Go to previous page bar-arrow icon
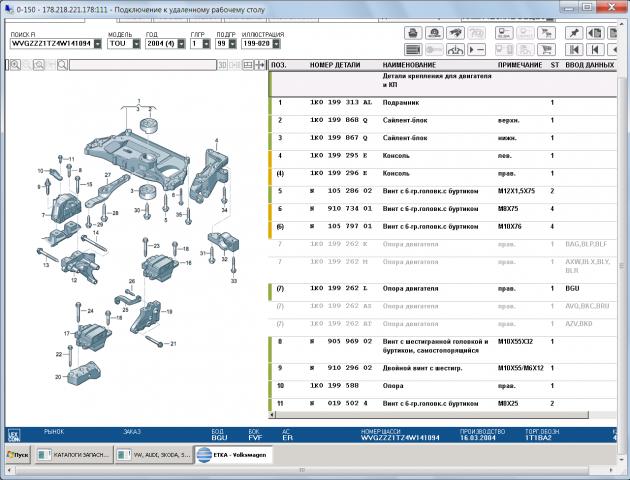Viewport: 630px width, 480px height. (x=595, y=49)
